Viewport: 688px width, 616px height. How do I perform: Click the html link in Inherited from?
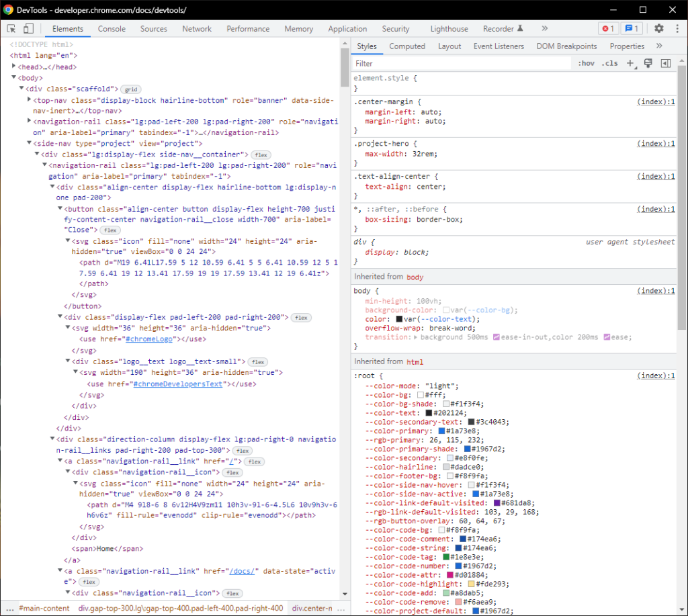click(x=415, y=362)
